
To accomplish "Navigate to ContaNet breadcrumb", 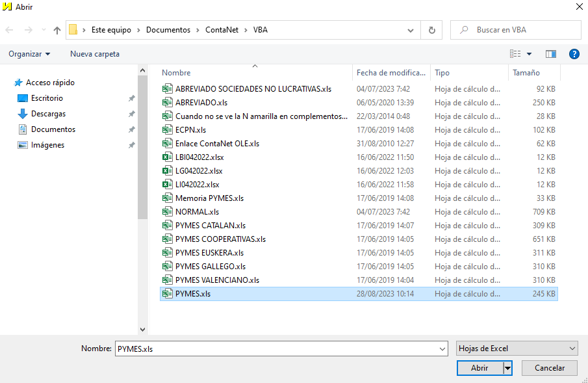I will pos(222,30).
